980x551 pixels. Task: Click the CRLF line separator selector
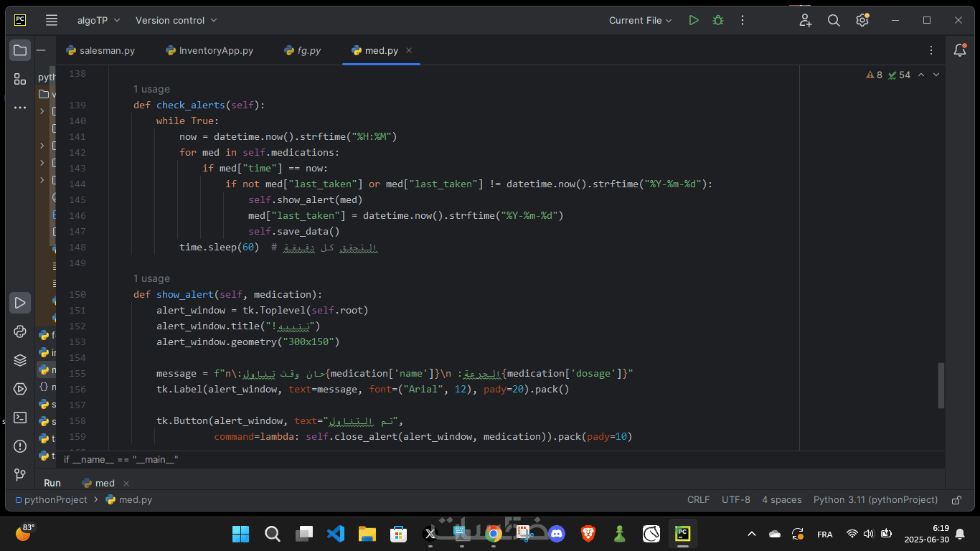pyautogui.click(x=698, y=500)
